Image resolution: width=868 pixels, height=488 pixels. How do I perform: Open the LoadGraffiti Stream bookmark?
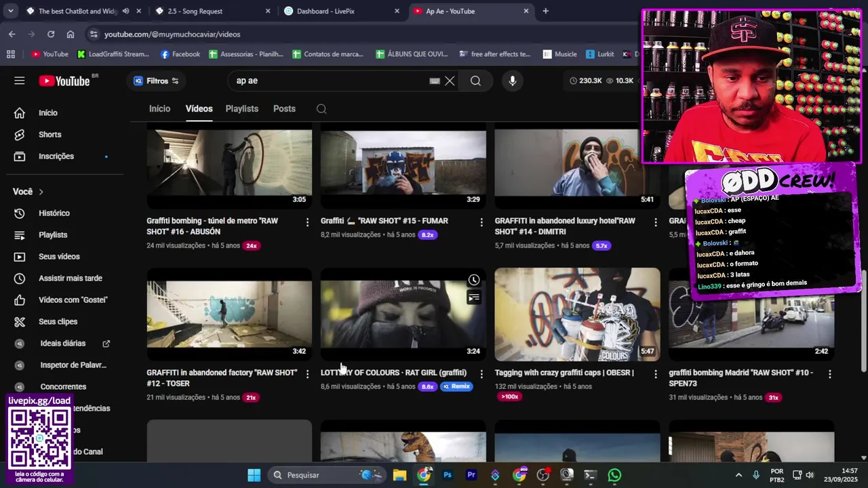113,54
